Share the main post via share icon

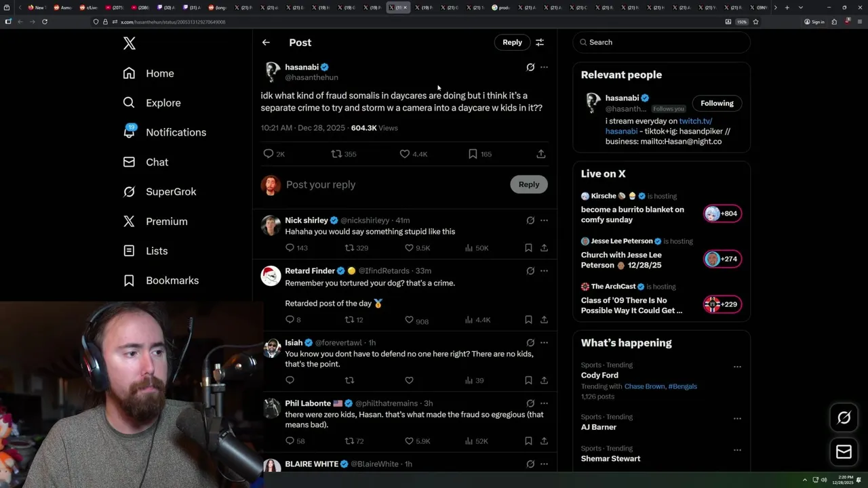point(541,154)
